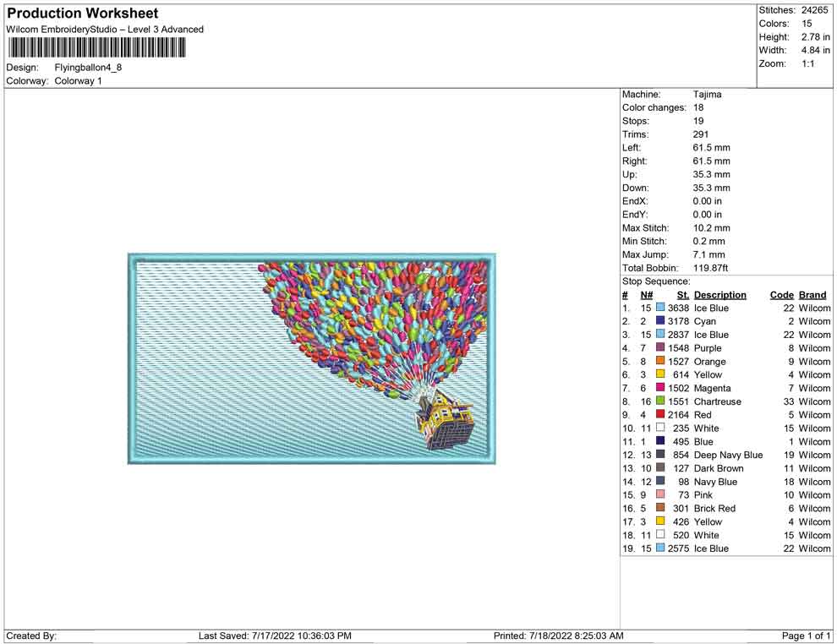Click the Dark Brown color swatch
Screen dimensions: 837x644
[x=660, y=467]
